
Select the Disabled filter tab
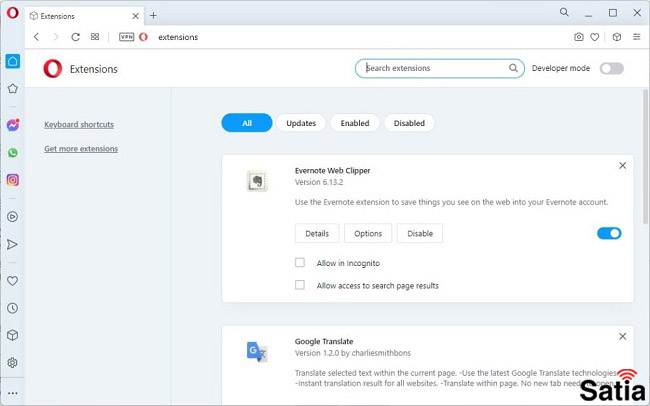pos(409,123)
